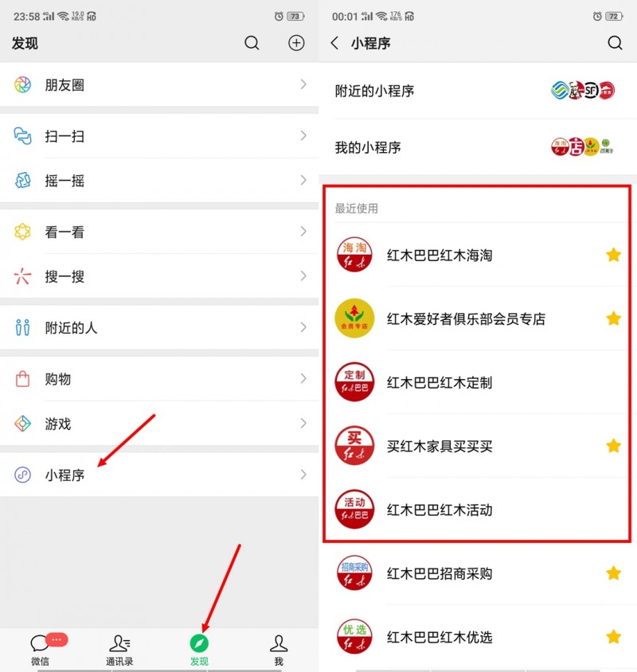Tap the Shake (摇一摇) icon
637x672 pixels.
pos(23,181)
